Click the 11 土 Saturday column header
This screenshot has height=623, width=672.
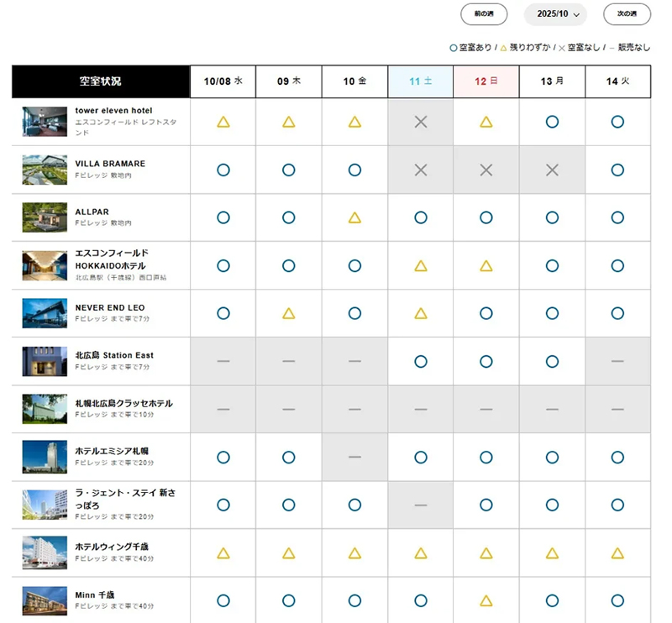pos(421,81)
